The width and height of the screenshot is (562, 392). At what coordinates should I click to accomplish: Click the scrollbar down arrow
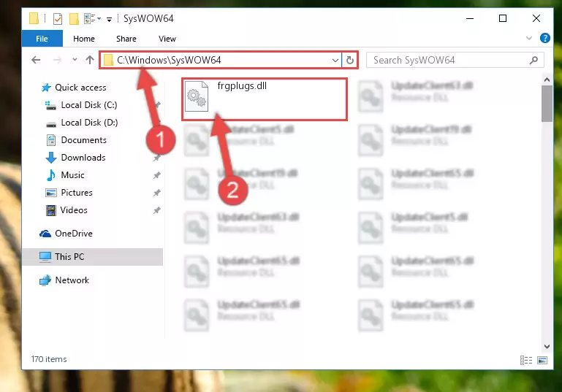point(547,347)
